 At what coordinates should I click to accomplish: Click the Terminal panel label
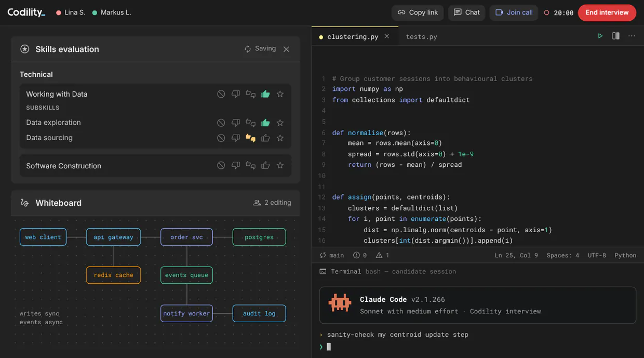pyautogui.click(x=346, y=271)
